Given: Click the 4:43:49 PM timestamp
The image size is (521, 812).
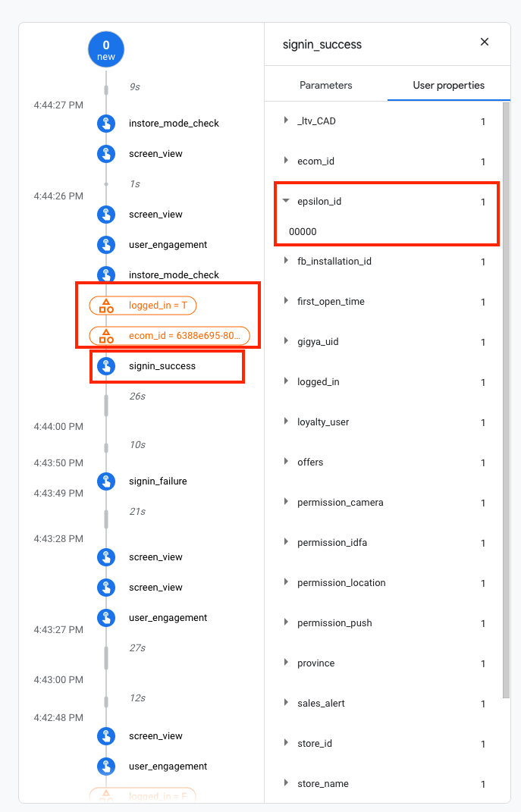Looking at the screenshot, I should (58, 493).
